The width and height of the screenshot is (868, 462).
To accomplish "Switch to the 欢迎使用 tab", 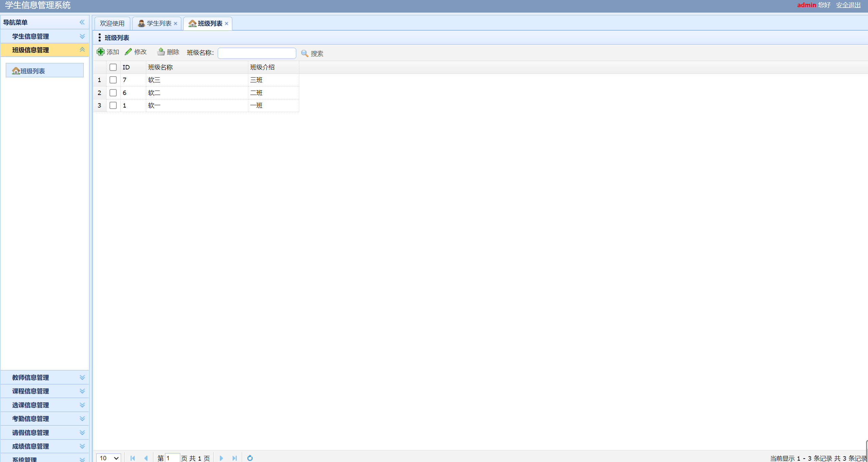I will tap(112, 23).
